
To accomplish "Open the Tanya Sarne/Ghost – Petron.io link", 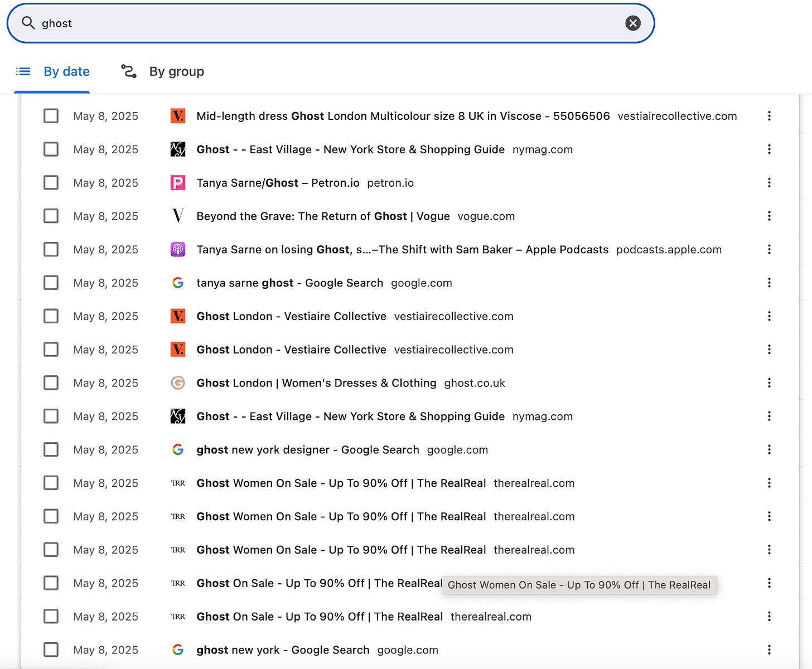I will click(x=278, y=183).
